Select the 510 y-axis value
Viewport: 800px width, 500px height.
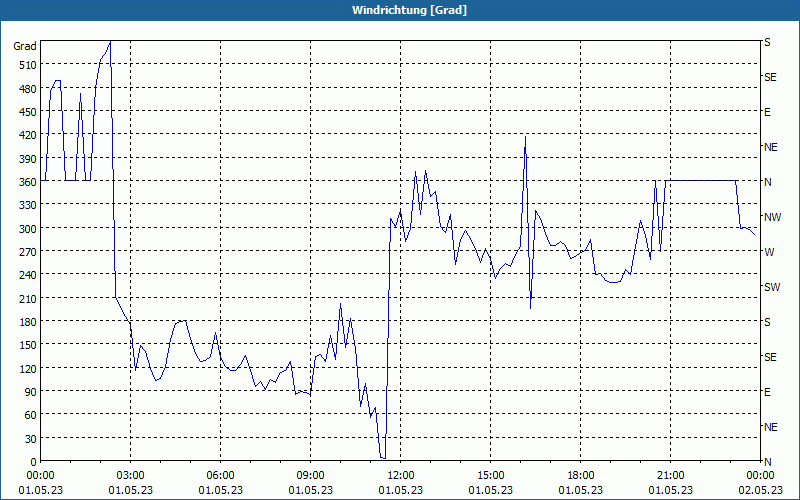coord(28,65)
